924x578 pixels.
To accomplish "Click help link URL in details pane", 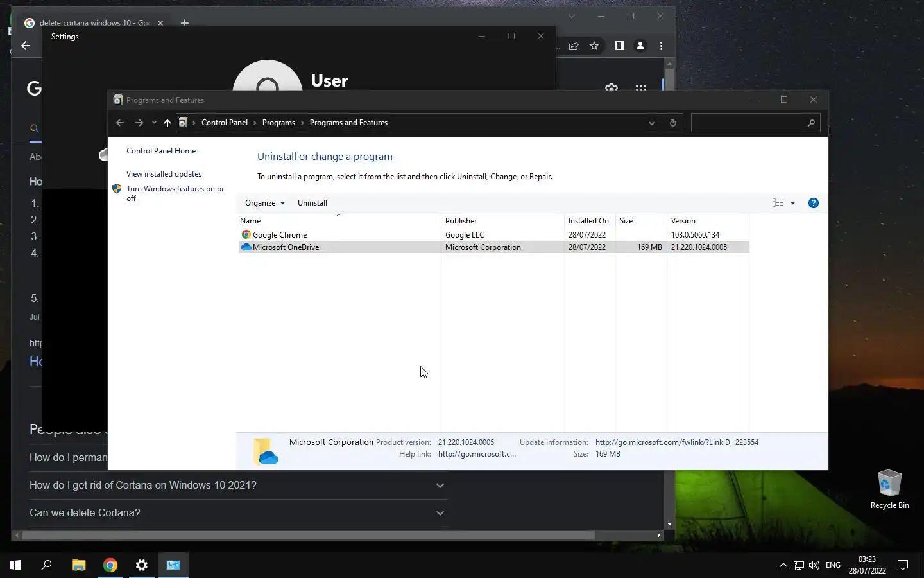I will 477,454.
